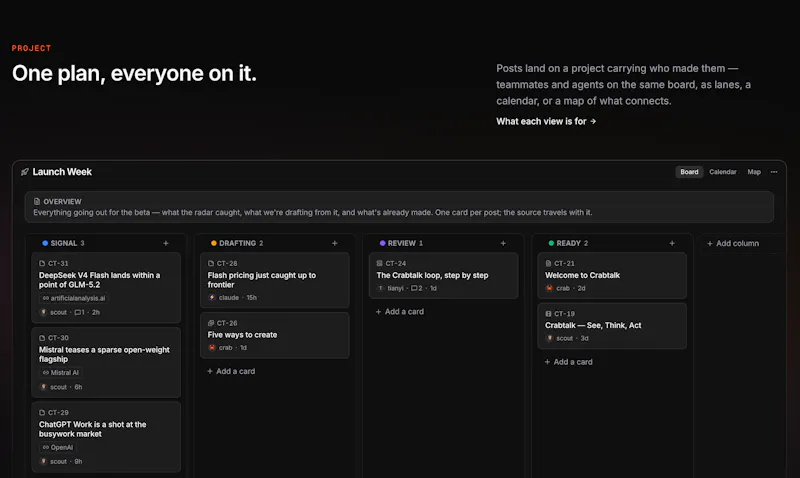Click the orange Drafting status dot

[x=214, y=243]
